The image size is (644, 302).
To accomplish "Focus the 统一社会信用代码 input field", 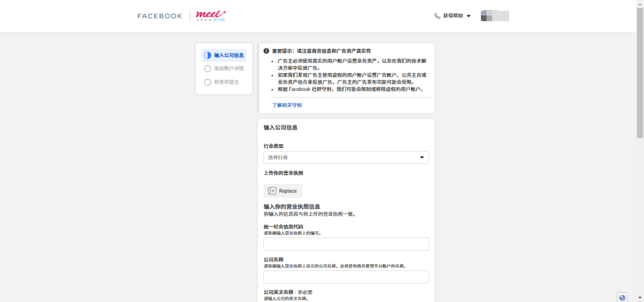I will point(346,244).
